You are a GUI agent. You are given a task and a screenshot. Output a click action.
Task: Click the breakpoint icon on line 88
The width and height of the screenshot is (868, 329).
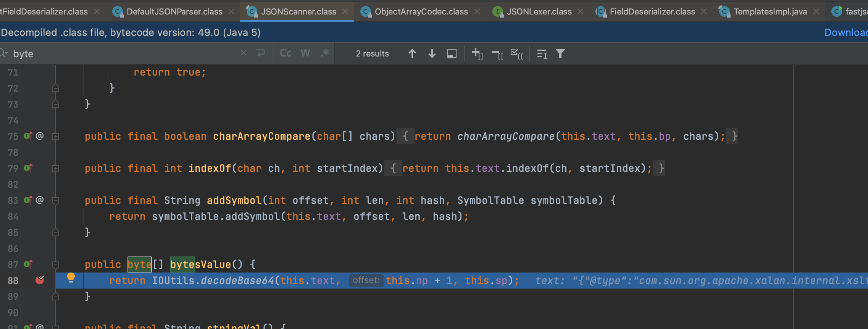(x=40, y=281)
